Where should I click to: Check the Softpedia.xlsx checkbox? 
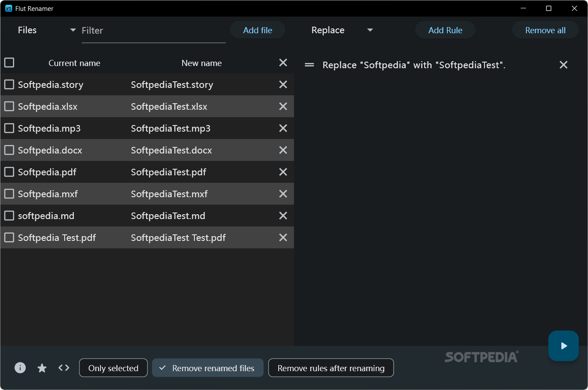[x=9, y=106]
